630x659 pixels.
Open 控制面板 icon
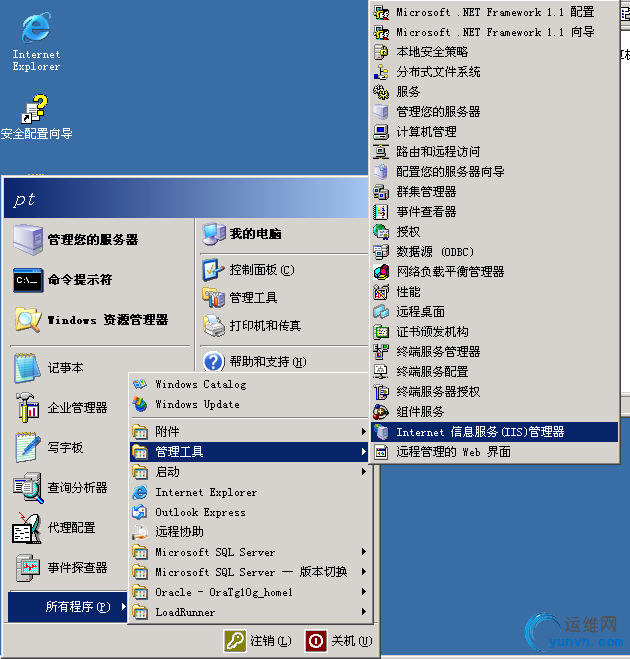[x=214, y=270]
